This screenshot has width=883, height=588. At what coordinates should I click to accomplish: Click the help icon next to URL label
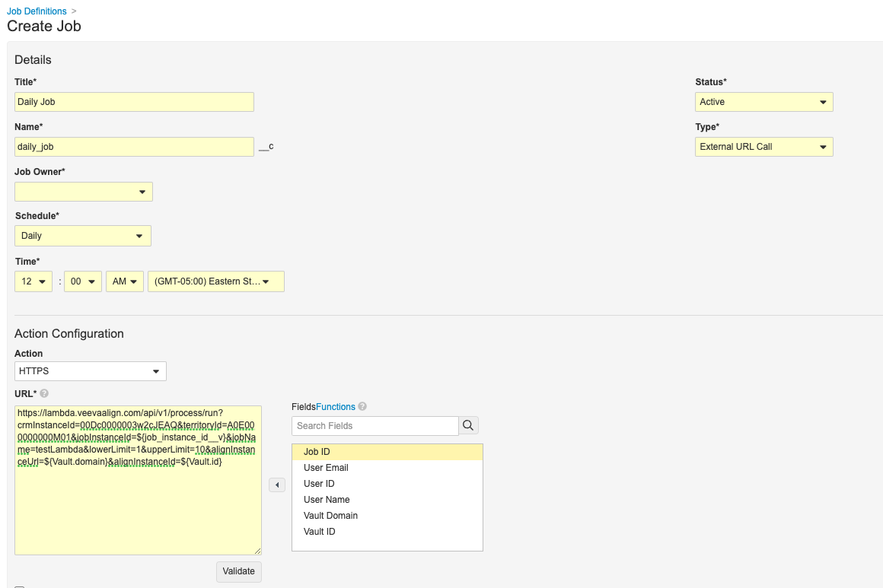click(44, 393)
